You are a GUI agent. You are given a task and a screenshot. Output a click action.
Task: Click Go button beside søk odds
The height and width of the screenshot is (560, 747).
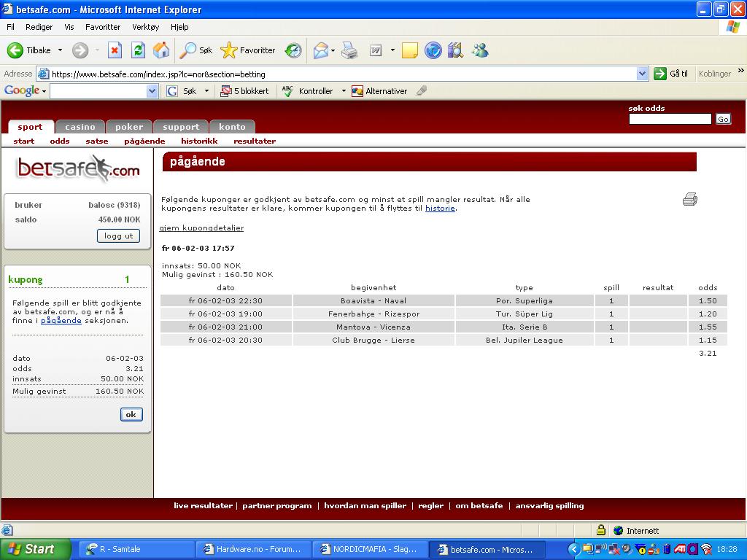pos(723,119)
